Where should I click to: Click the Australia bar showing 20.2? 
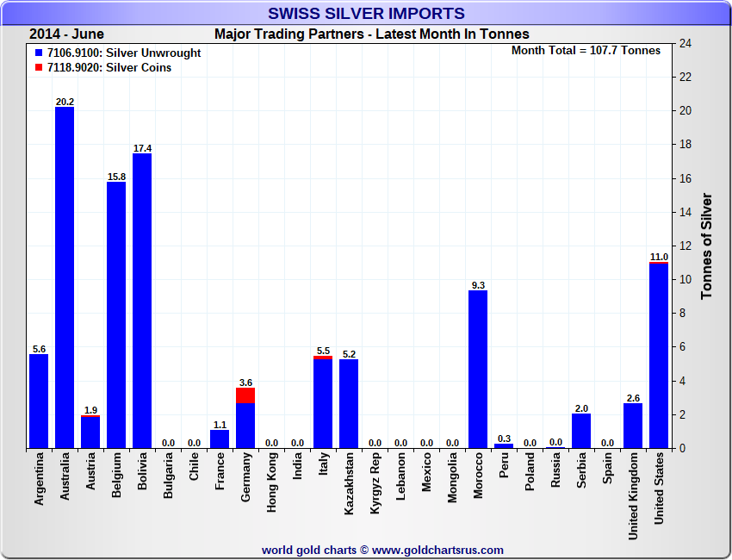click(65, 276)
